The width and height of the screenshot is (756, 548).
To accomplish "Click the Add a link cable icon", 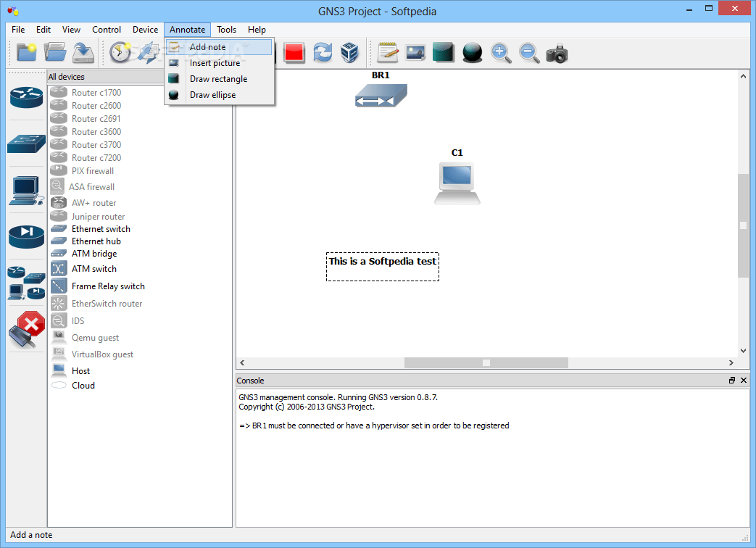I will [x=27, y=330].
